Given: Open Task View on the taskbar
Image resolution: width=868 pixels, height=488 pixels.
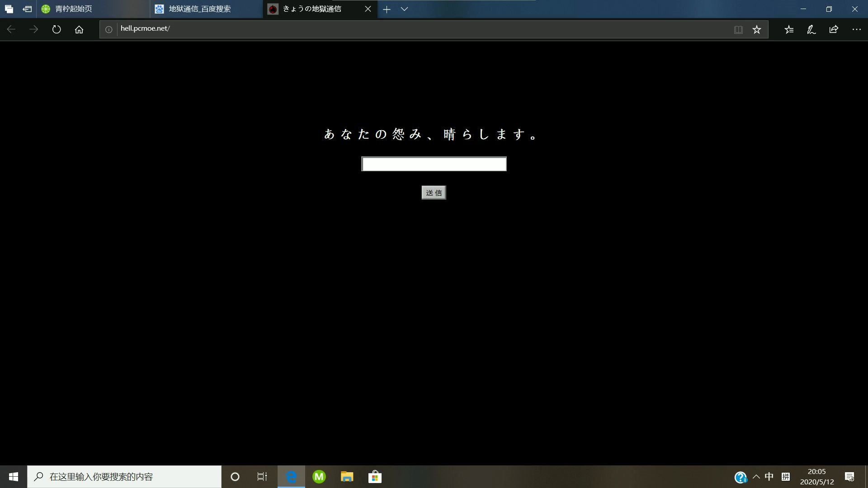Looking at the screenshot, I should [262, 477].
